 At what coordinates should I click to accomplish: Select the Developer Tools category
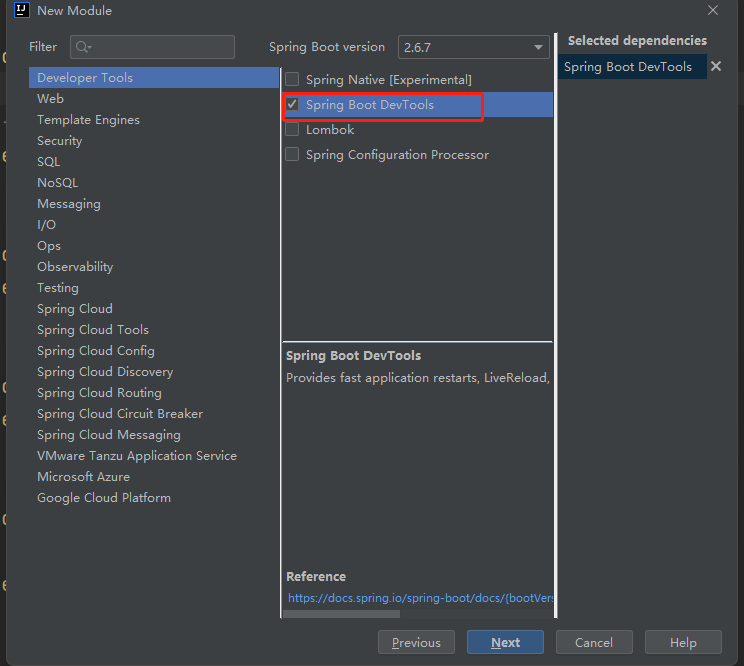154,77
